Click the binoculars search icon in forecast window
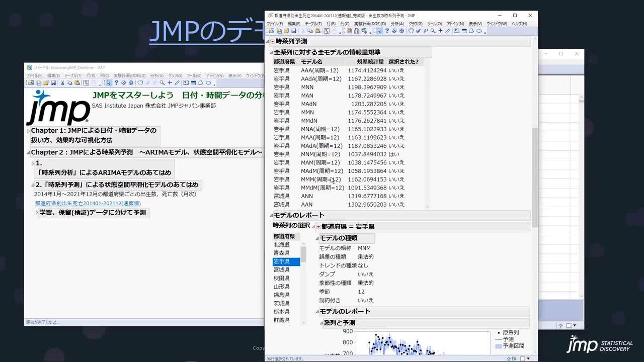Screen dimensions: 644x362 [357, 31]
